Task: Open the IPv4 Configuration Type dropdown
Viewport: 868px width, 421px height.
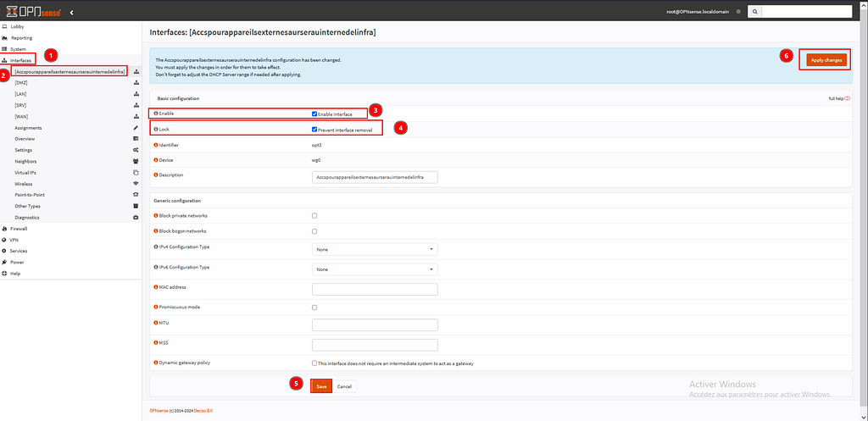Action: tap(375, 250)
